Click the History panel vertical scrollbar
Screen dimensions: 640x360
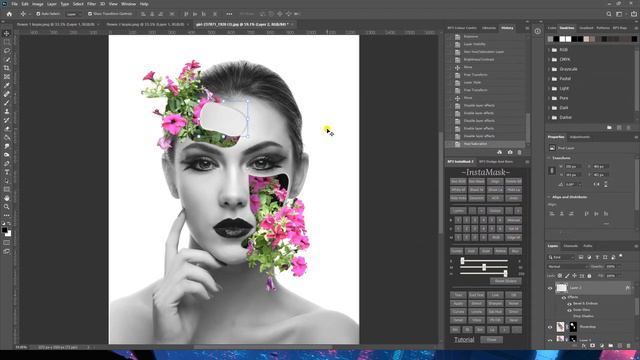(x=527, y=129)
